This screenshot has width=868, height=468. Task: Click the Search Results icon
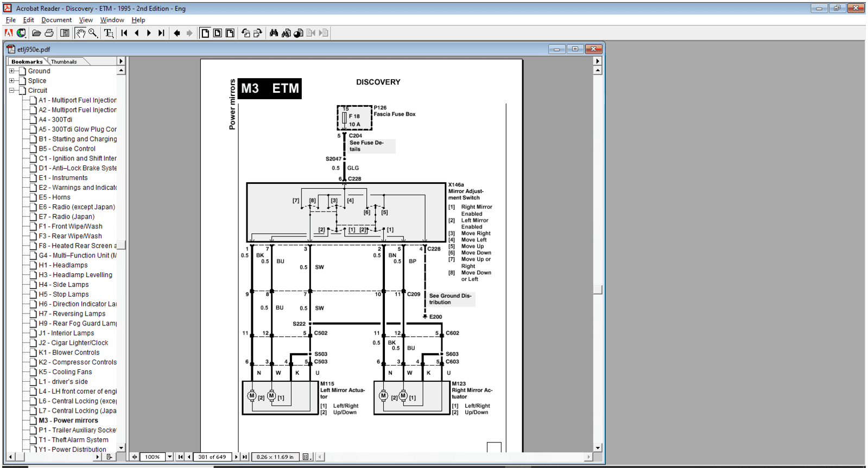(x=299, y=33)
